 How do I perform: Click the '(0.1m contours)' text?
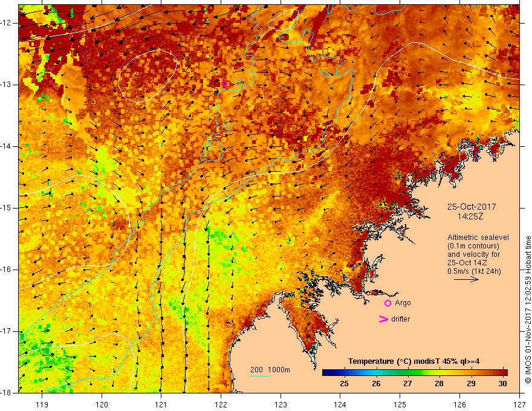point(473,246)
